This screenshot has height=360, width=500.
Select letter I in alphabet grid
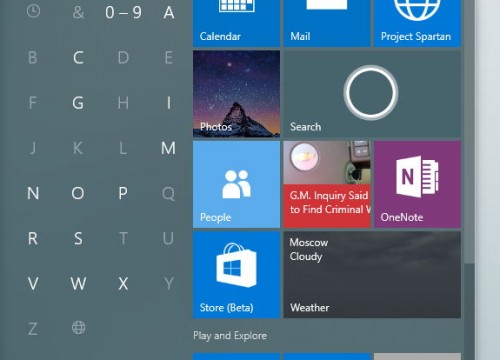tap(169, 103)
